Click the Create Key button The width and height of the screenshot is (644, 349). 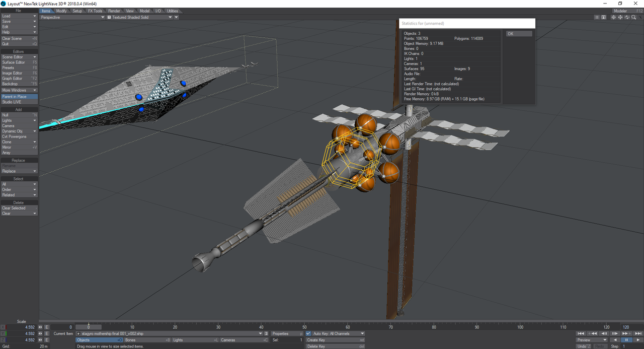click(335, 340)
